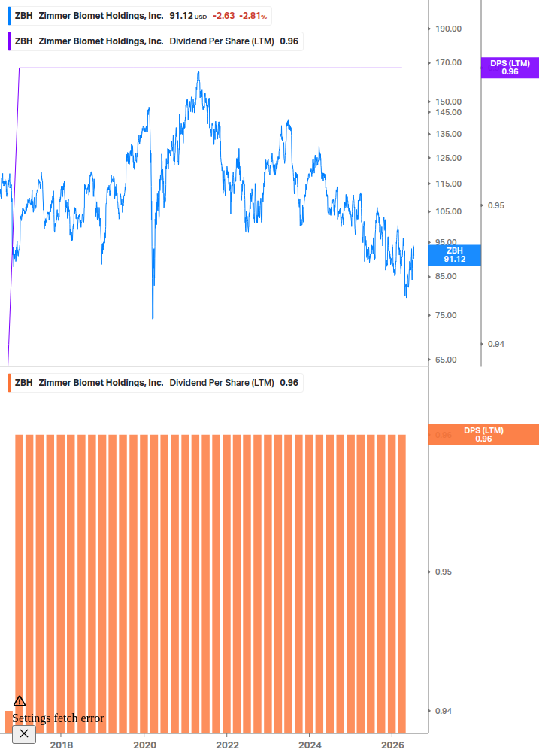The image size is (539, 756).
Task: Click the 75.00 price axis label
Action: click(446, 315)
